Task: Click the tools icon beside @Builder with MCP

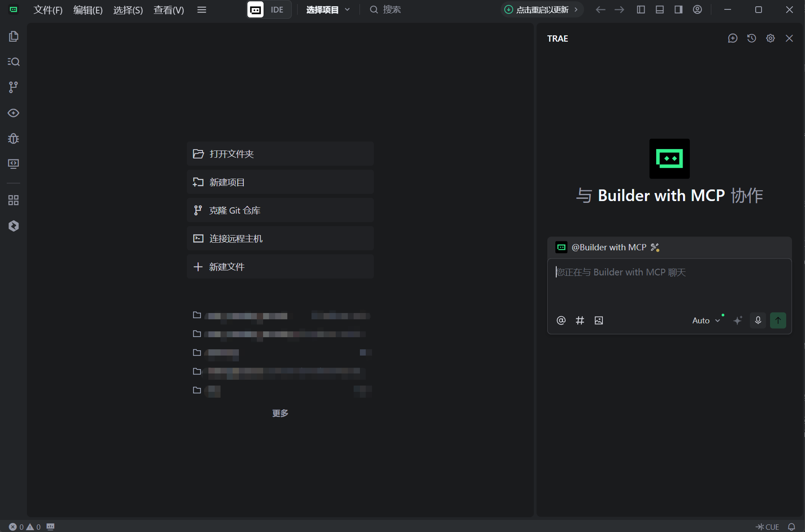Action: (655, 247)
